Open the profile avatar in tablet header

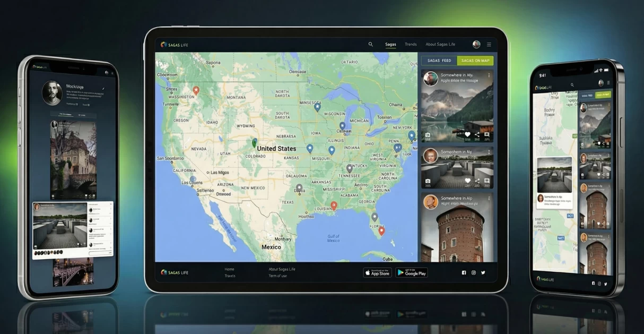tap(476, 45)
